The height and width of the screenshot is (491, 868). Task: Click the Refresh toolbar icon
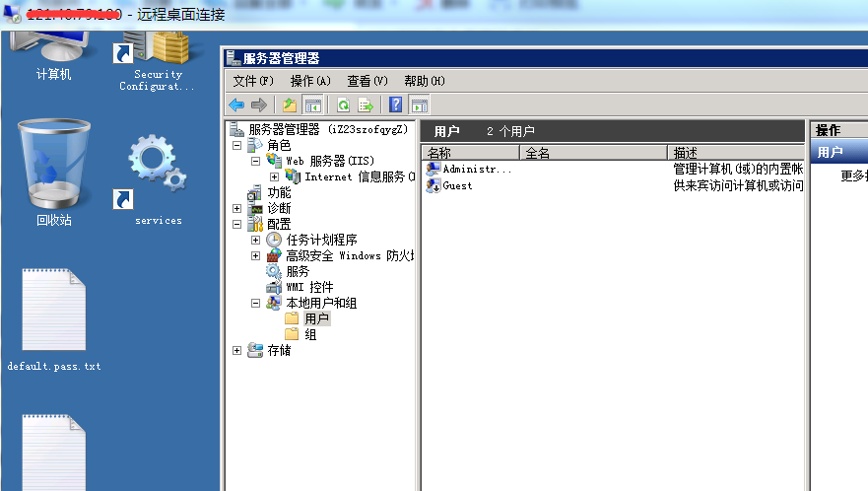(343, 105)
